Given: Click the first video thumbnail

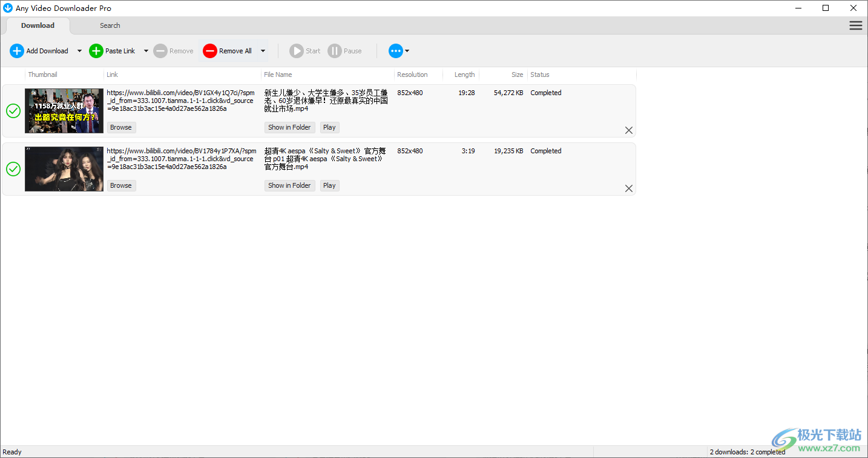Looking at the screenshot, I should tap(64, 111).
